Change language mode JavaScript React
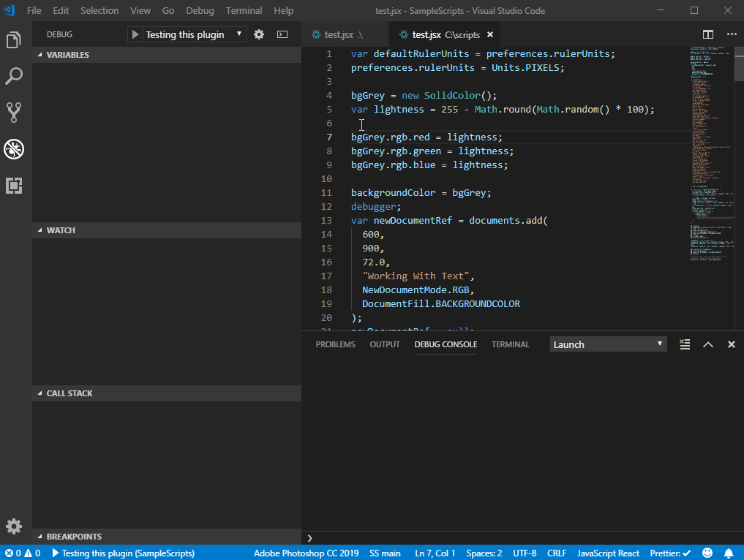This screenshot has height=560, width=744. coord(608,553)
